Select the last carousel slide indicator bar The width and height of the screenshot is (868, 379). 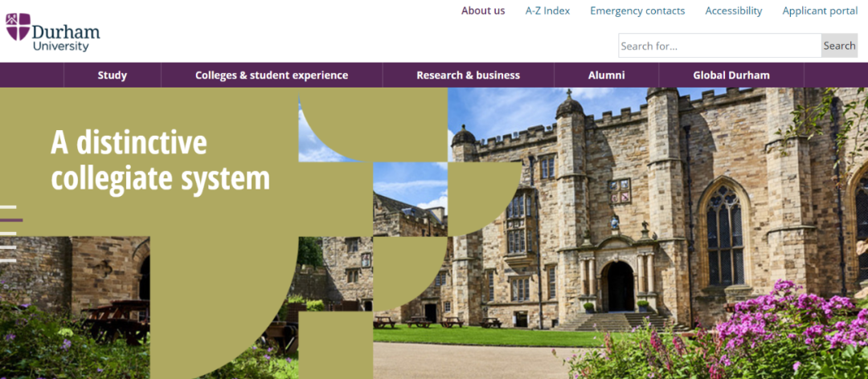click(8, 260)
